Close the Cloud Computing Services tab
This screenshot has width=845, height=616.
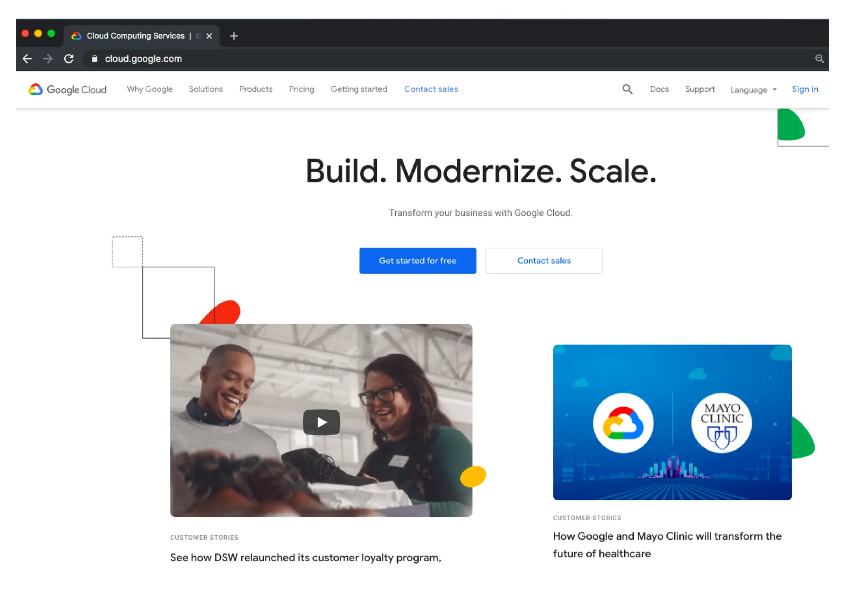[209, 36]
